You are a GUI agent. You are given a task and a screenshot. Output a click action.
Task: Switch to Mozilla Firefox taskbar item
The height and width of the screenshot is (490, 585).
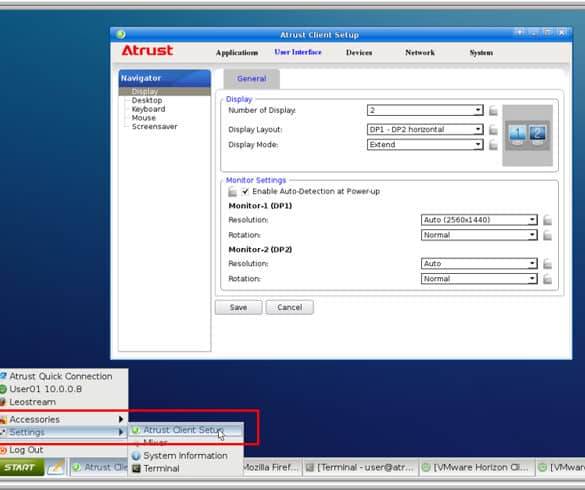click(271, 467)
